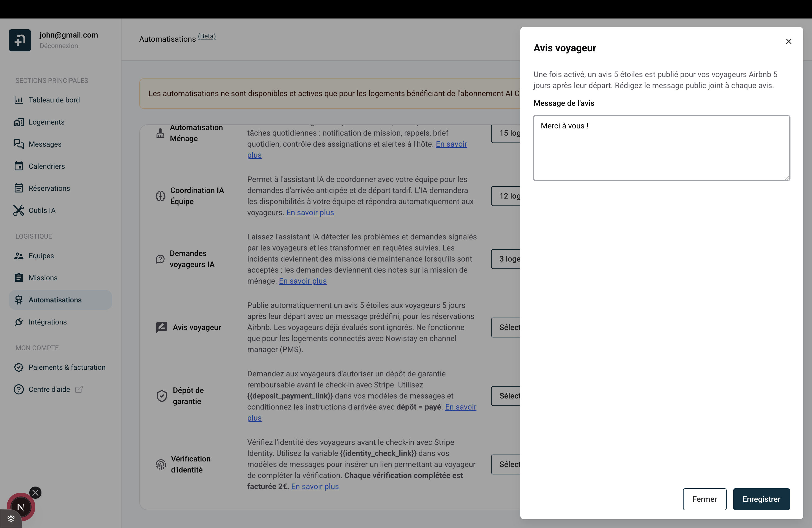
Task: Click the Dépôt de garantie row label
Action: (188, 396)
